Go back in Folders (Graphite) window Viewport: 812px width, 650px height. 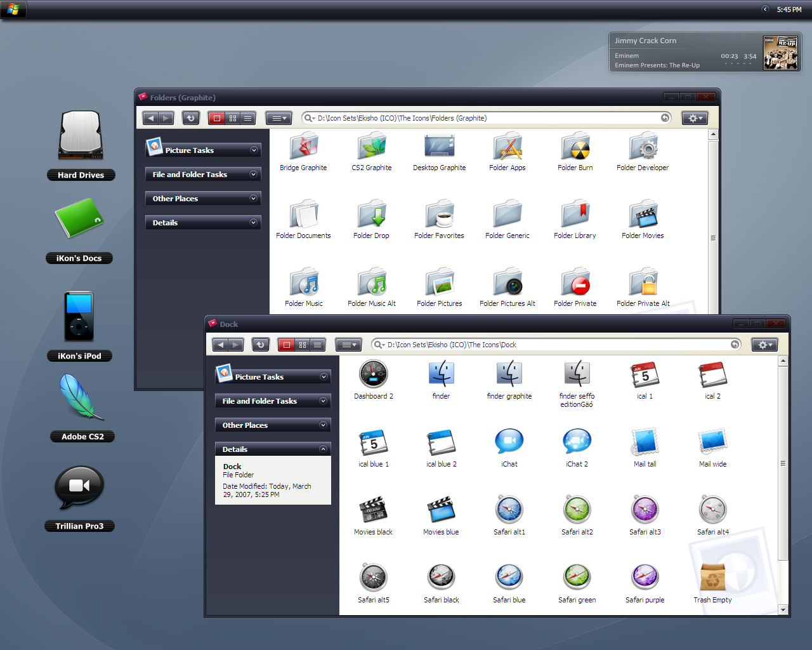pos(150,118)
